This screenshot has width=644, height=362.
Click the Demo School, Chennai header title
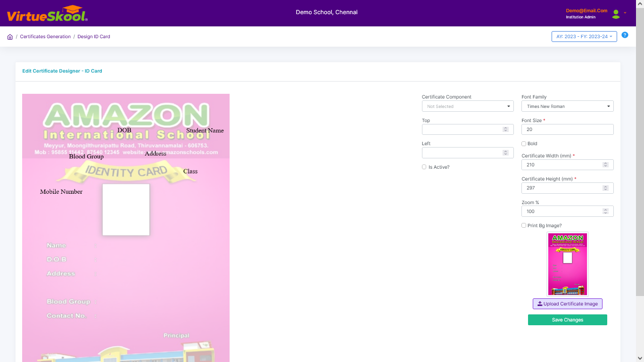click(327, 12)
